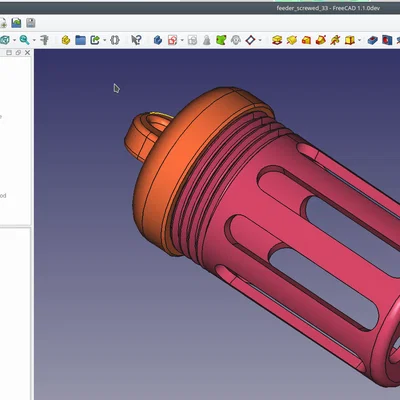Select the blue Pocket tool
This screenshot has height=400, width=400.
372,40
